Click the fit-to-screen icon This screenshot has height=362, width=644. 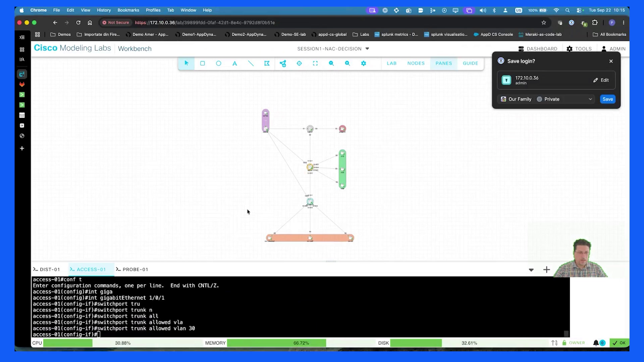(x=315, y=63)
